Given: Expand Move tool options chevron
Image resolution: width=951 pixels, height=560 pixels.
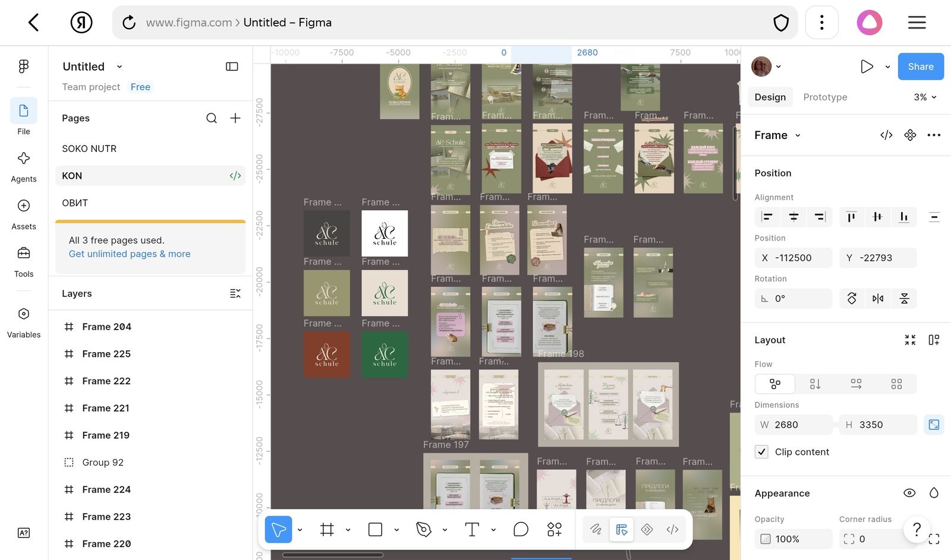Looking at the screenshot, I should pos(300,530).
